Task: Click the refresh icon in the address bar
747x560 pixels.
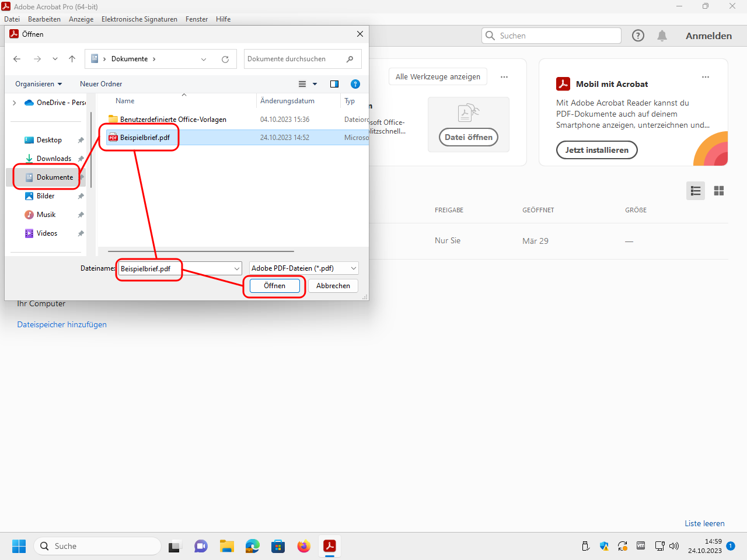Action: point(225,59)
